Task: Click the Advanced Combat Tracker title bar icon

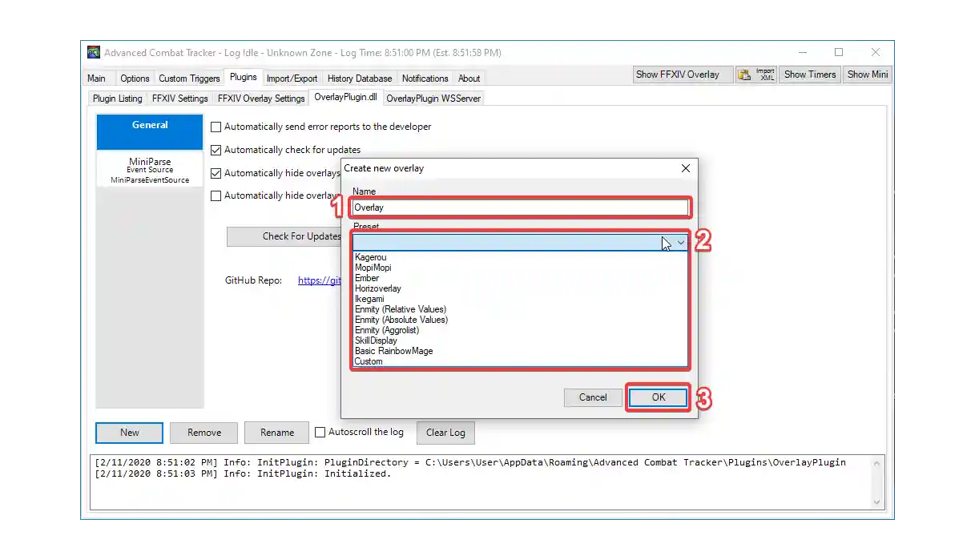Action: 94,52
